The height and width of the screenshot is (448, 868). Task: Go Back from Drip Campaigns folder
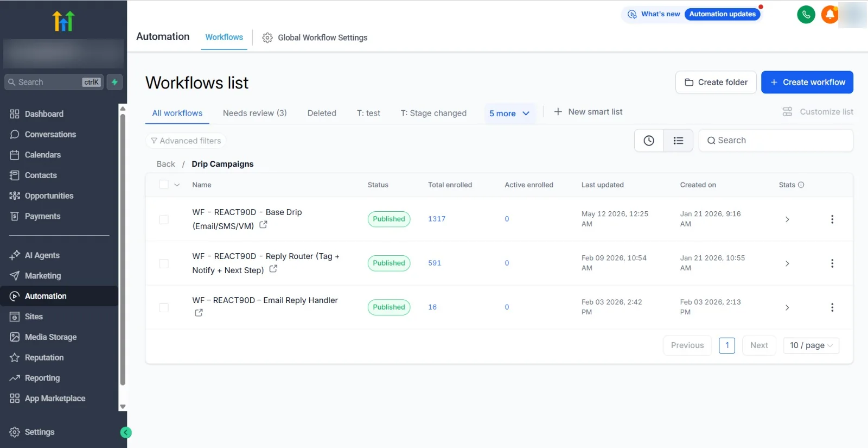point(165,164)
